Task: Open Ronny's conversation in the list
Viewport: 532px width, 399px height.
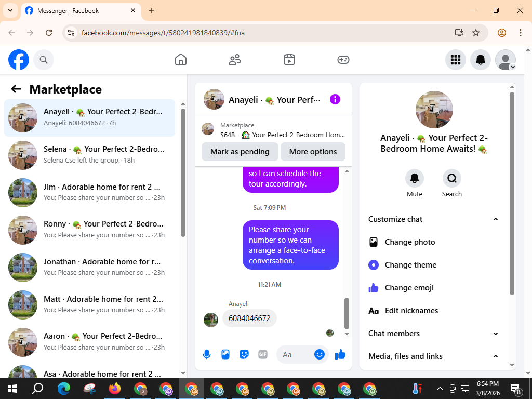Action: coord(89,230)
